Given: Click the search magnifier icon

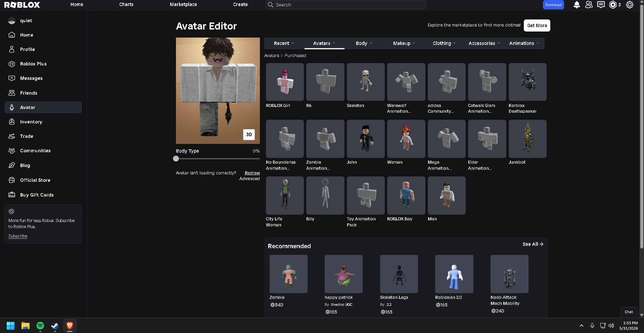Looking at the screenshot, I should tap(271, 5).
